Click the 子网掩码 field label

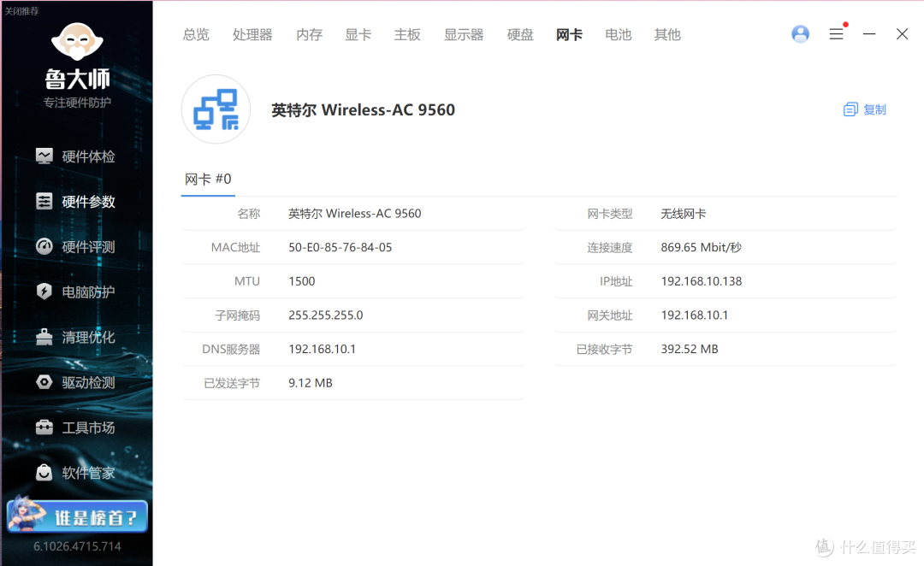tap(238, 315)
